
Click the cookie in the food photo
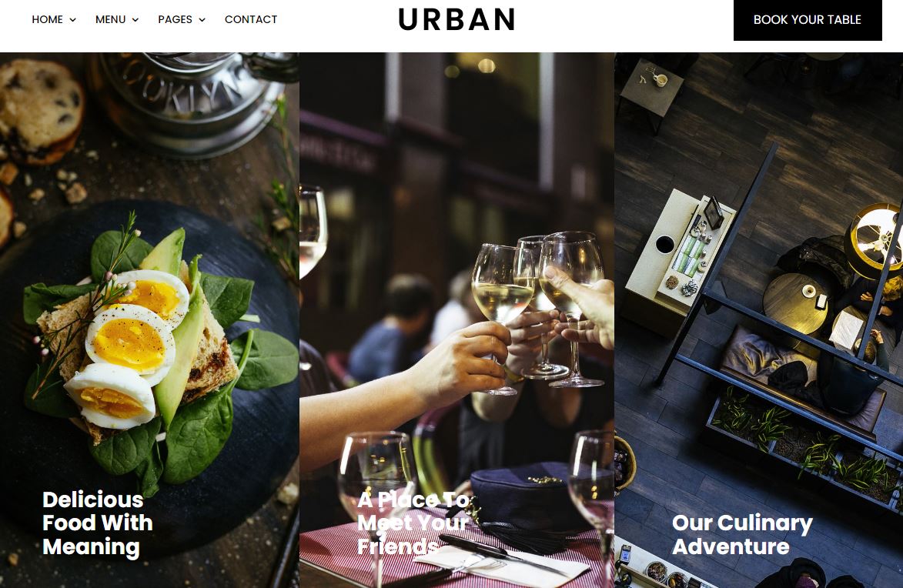tap(39, 109)
